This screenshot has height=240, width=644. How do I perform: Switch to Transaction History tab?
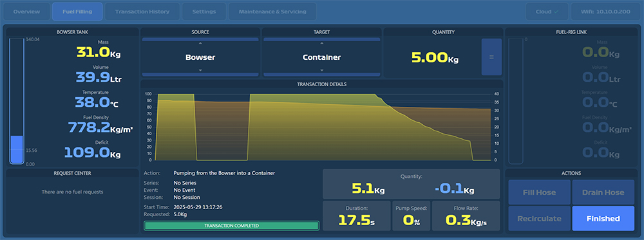click(142, 12)
